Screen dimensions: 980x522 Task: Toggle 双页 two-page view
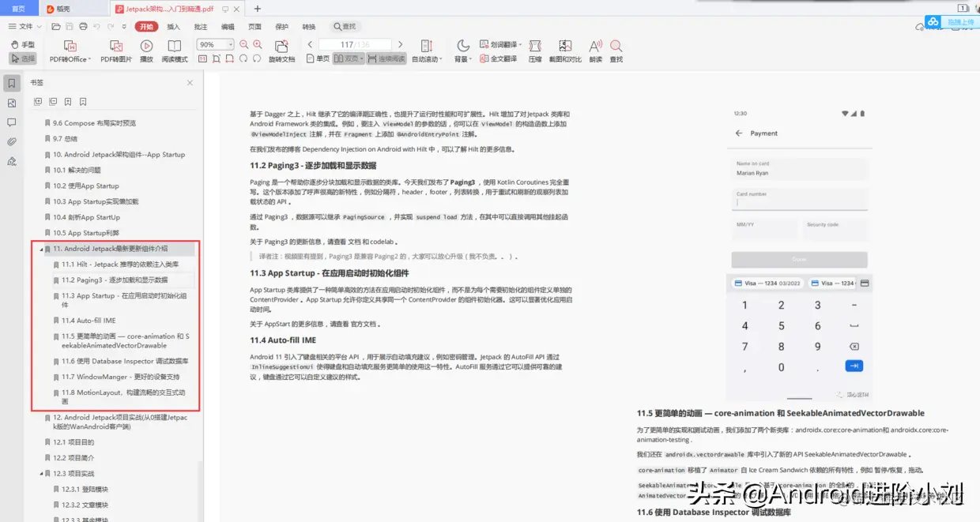[x=349, y=58]
